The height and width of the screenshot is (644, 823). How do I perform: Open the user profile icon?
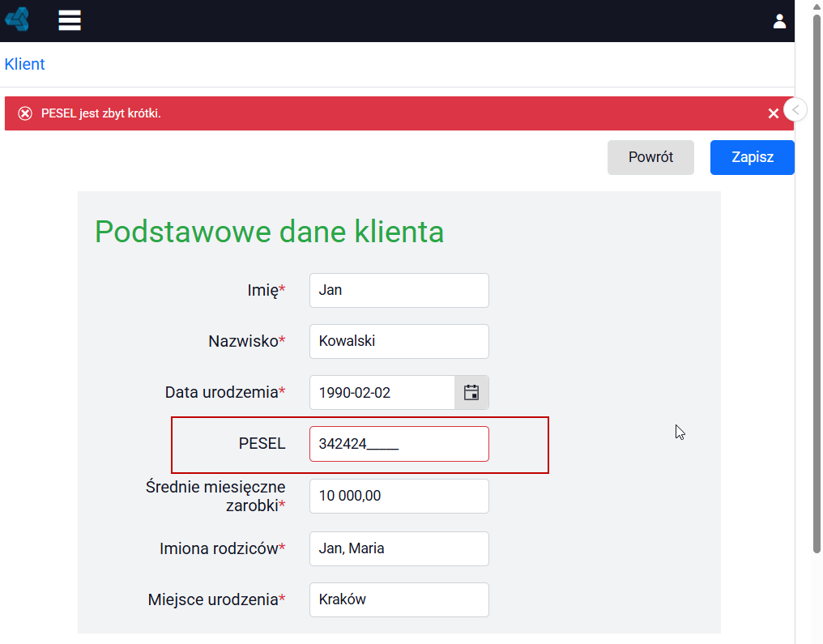779,21
